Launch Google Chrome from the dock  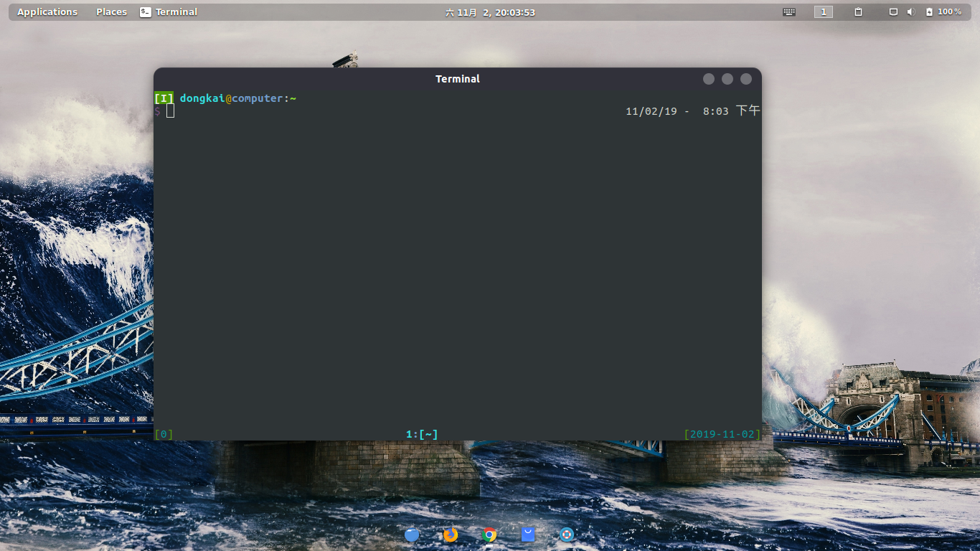489,534
